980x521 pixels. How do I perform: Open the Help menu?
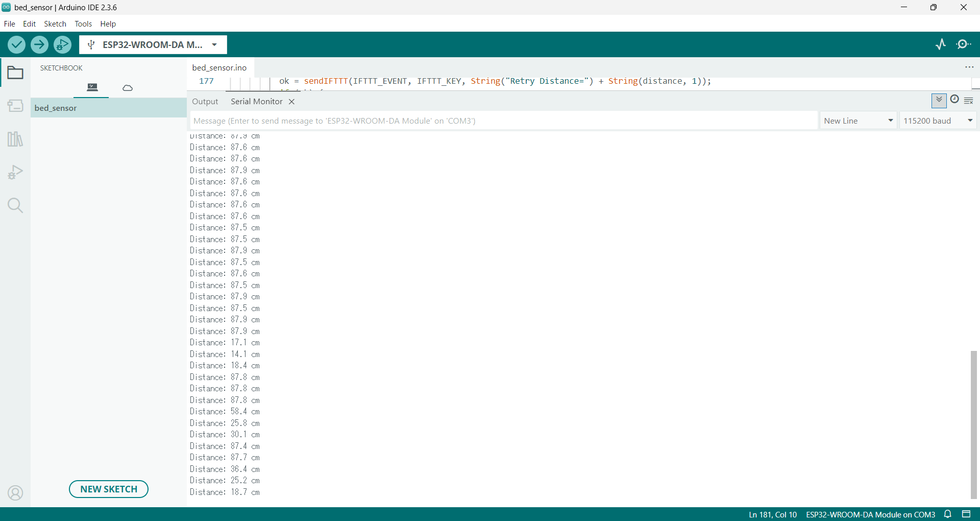[x=108, y=24]
